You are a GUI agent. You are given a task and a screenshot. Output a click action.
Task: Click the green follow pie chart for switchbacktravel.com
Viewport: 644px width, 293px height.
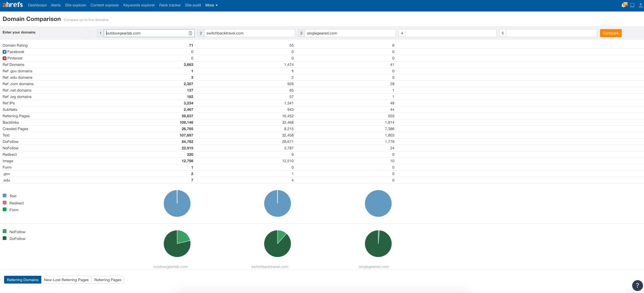pyautogui.click(x=278, y=244)
